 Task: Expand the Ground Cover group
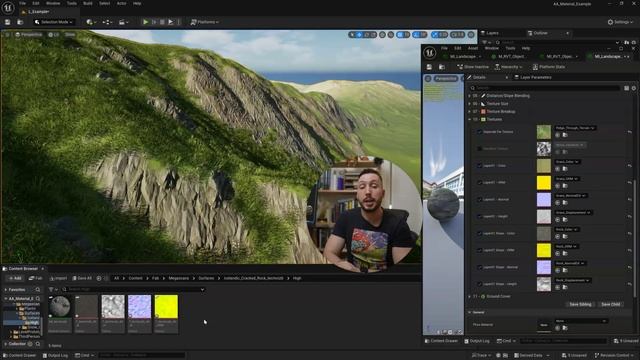[x=470, y=296]
